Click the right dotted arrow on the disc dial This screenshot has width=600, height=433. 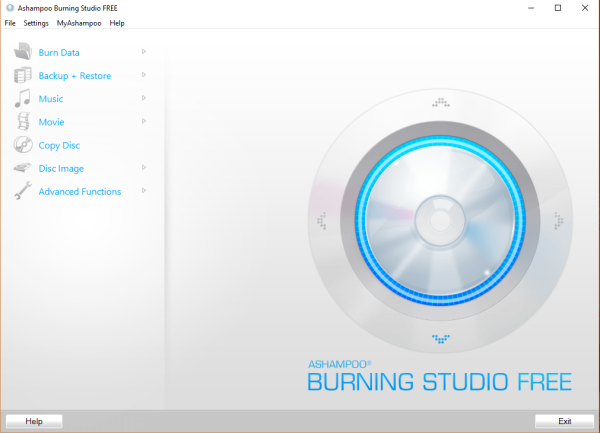coord(559,221)
